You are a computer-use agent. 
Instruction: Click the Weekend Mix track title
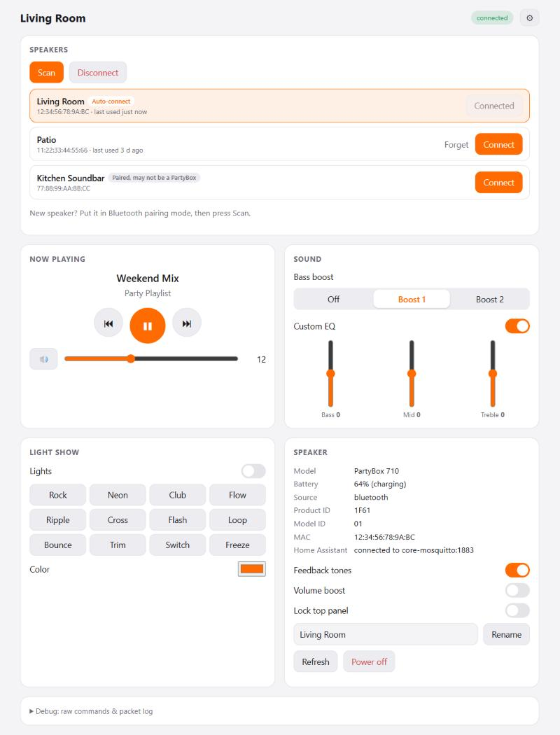tap(148, 279)
